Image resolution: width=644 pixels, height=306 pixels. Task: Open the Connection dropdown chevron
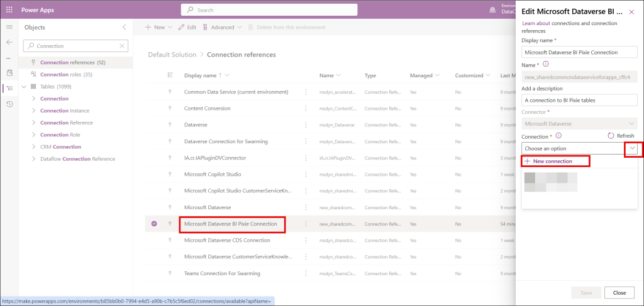631,148
